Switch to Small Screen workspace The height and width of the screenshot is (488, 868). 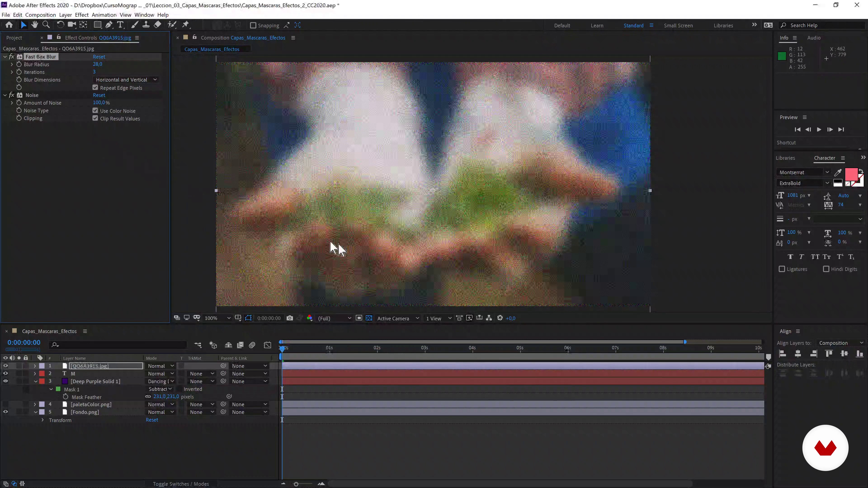678,26
